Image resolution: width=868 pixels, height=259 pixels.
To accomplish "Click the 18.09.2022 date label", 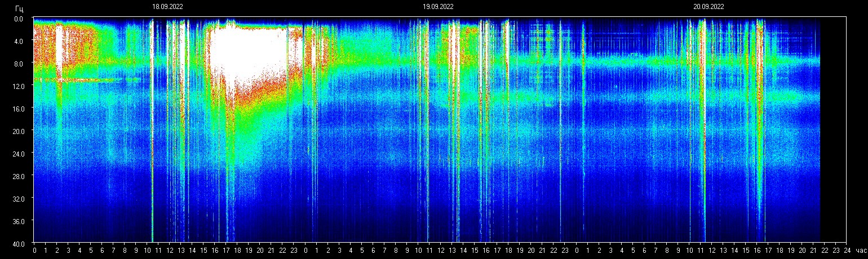I will click(167, 7).
